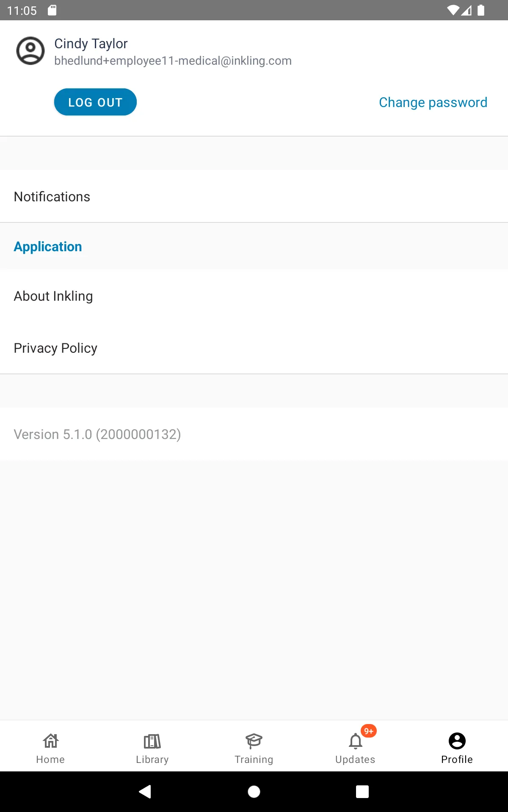Tap the Android home circle button

tap(254, 792)
